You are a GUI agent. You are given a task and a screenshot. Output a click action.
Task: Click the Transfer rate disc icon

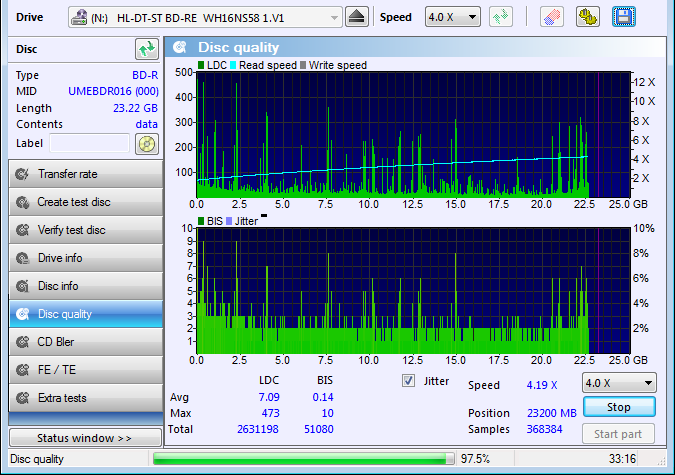[22, 174]
